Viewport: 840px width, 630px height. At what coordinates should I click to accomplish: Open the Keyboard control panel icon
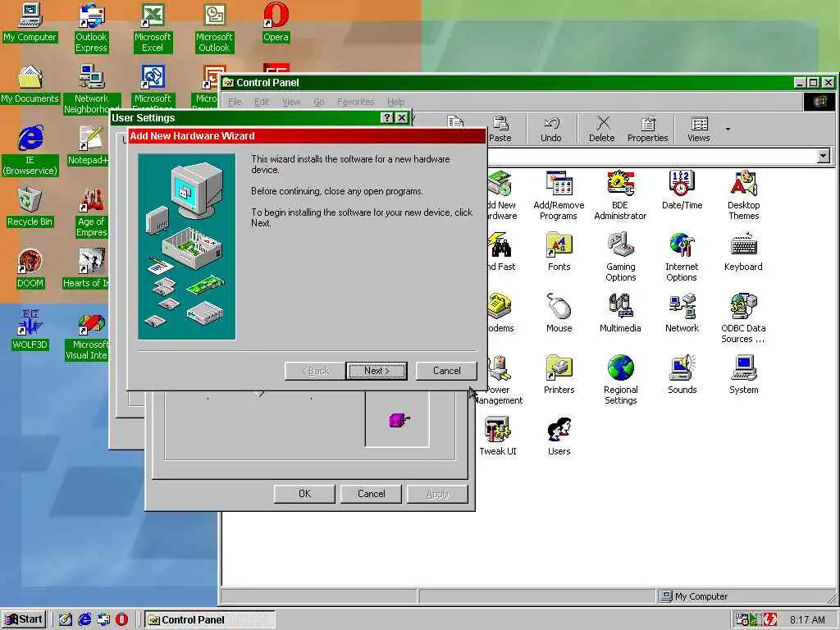tap(743, 252)
